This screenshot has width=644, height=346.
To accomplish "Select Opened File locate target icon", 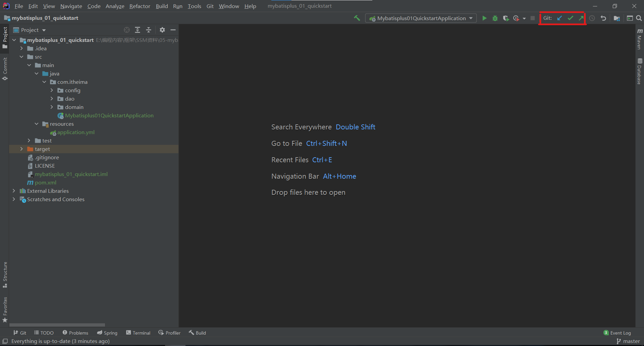I will point(127,30).
